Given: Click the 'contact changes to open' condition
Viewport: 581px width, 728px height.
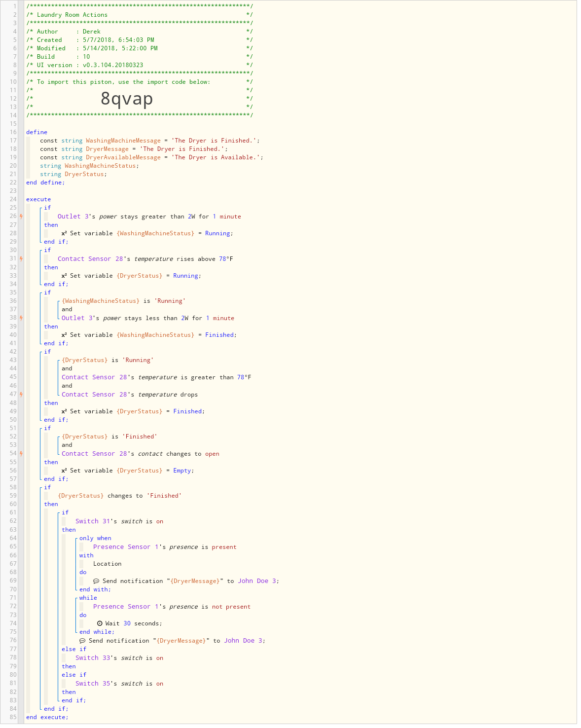Looking at the screenshot, I should click(x=179, y=454).
